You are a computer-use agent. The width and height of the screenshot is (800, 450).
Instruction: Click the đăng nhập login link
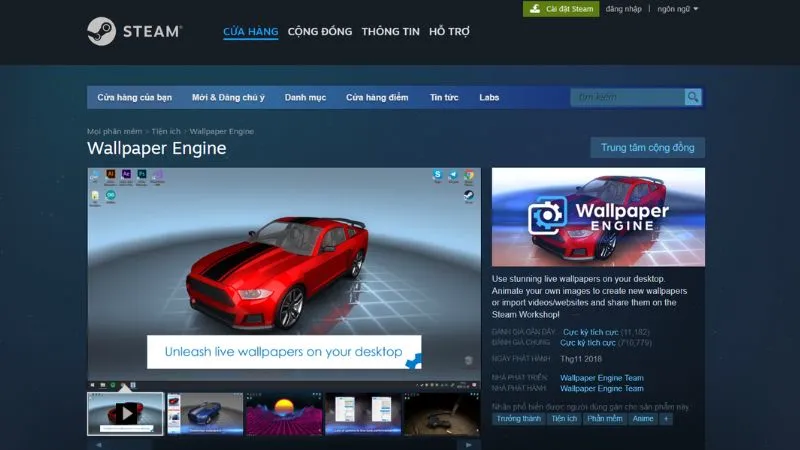(x=624, y=9)
